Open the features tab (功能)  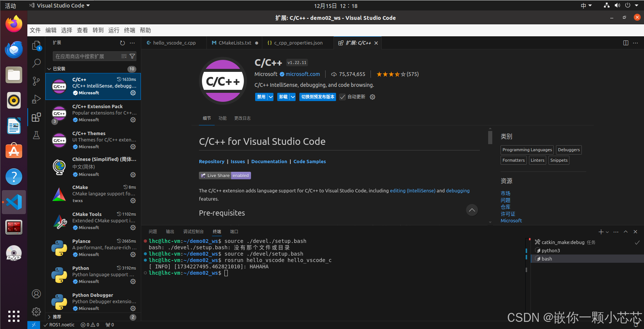tap(223, 118)
